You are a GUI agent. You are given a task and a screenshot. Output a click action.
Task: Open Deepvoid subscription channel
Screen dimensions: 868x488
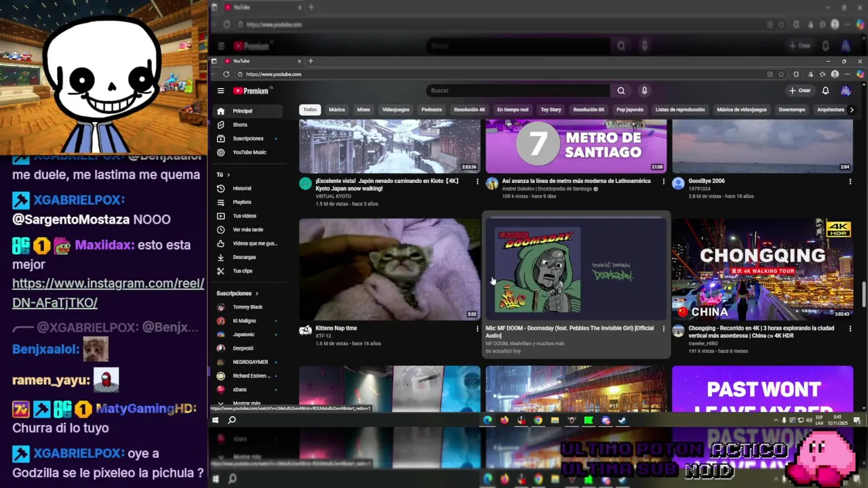tap(249, 348)
